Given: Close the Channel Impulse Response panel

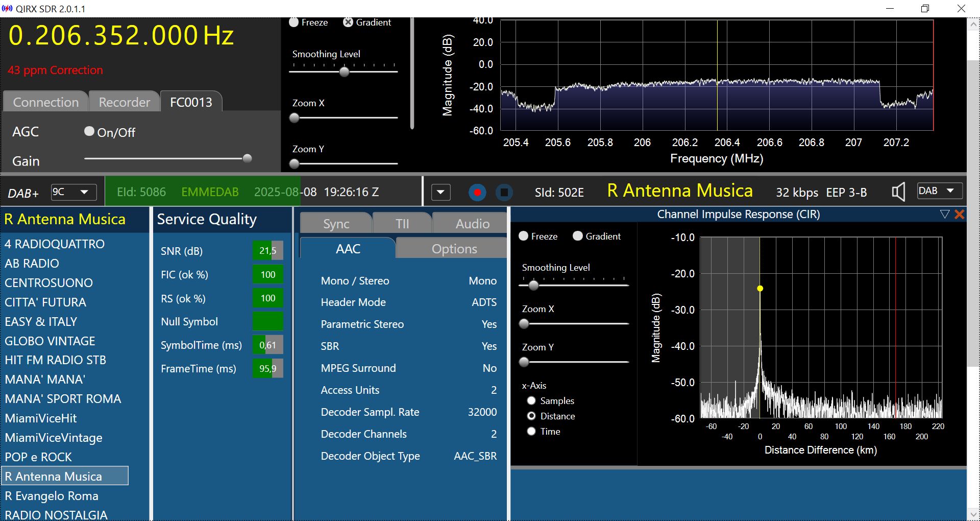Looking at the screenshot, I should 960,215.
